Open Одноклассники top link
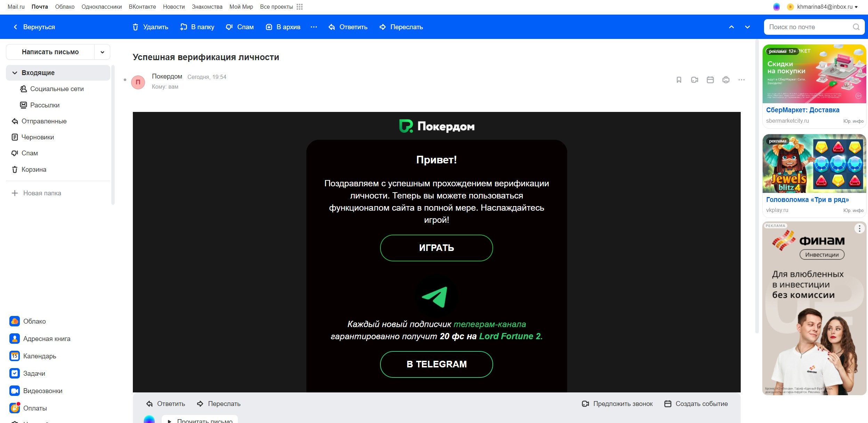Image resolution: width=868 pixels, height=423 pixels. click(x=102, y=7)
